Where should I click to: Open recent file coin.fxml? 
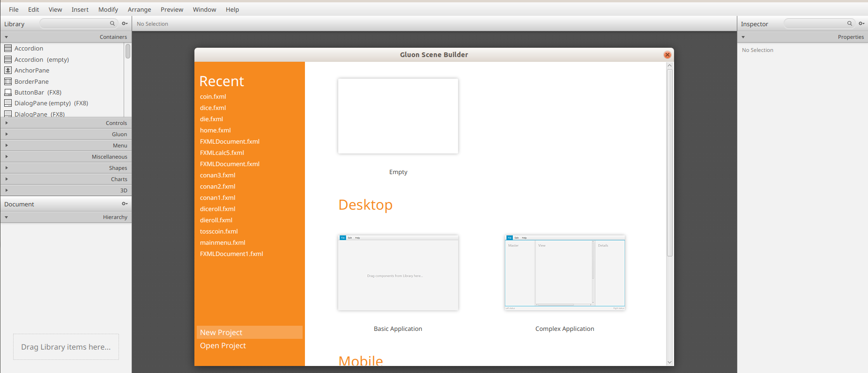point(213,96)
